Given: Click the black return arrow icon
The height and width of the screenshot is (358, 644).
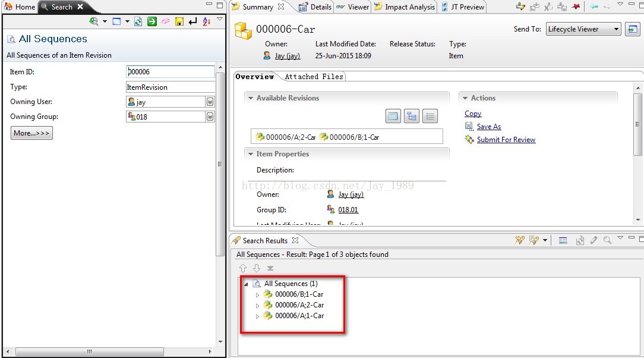Looking at the screenshot, I should pyautogui.click(x=192, y=21).
